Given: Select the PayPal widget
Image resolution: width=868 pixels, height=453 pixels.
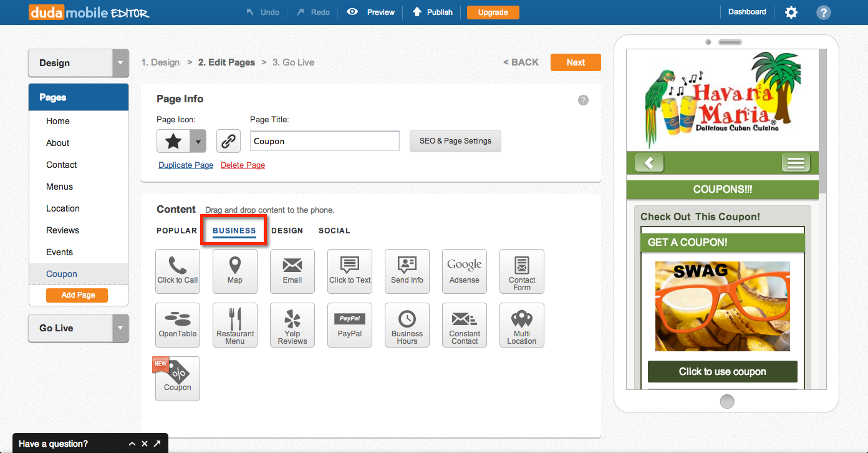Looking at the screenshot, I should point(350,325).
